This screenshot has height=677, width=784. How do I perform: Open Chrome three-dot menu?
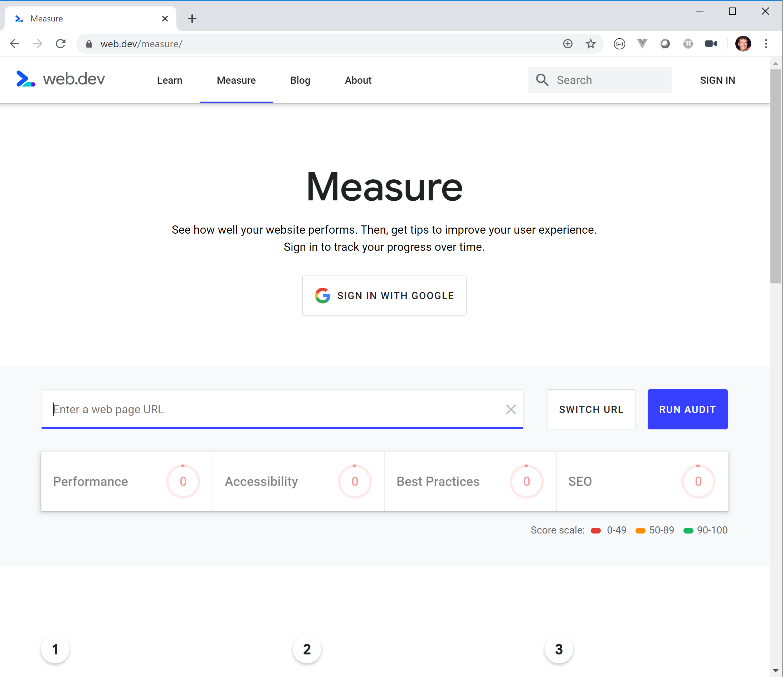coord(766,44)
